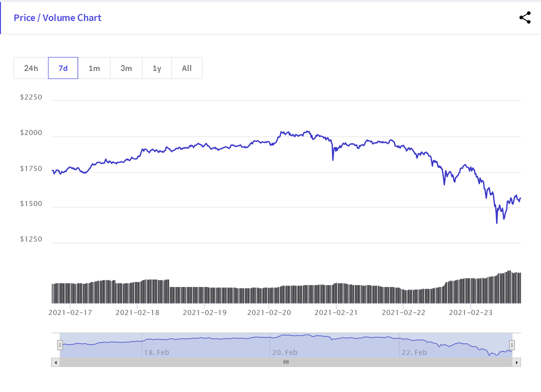Select the 24h time range
Viewport: 541px width, 392px height.
31,68
